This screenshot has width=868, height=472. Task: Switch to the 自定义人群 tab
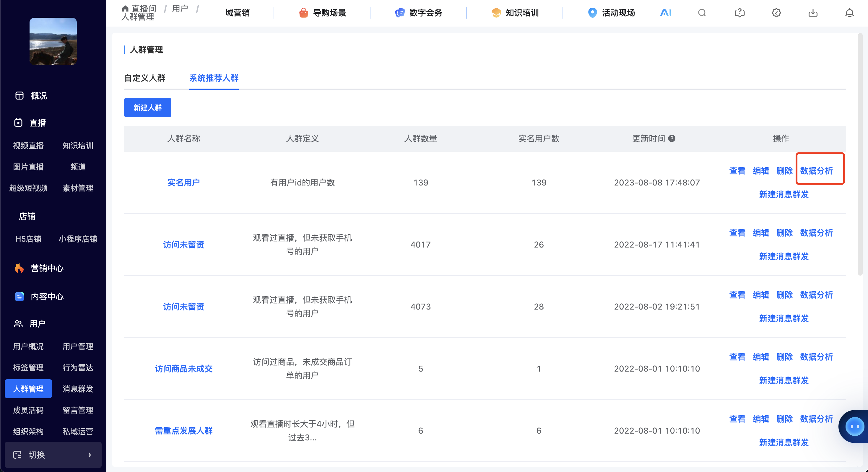point(145,78)
